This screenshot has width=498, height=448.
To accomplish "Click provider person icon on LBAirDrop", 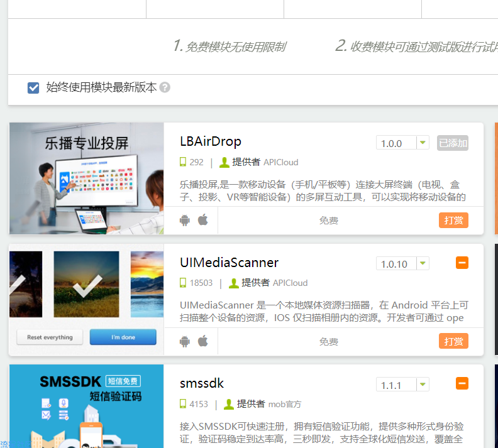I will 224,162.
